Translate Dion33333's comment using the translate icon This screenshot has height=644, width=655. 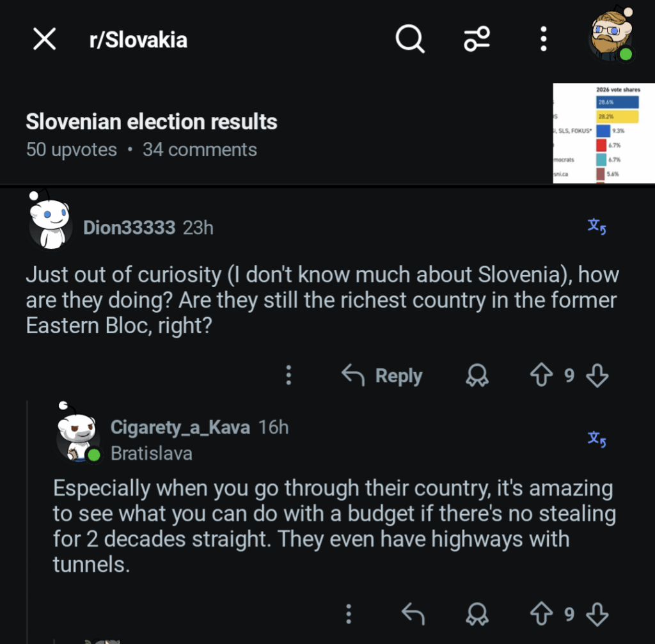coord(596,227)
